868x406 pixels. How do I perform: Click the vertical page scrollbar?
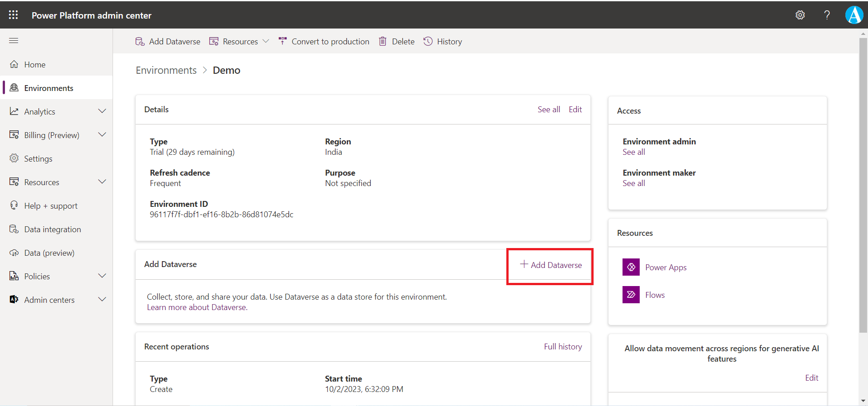tap(863, 181)
